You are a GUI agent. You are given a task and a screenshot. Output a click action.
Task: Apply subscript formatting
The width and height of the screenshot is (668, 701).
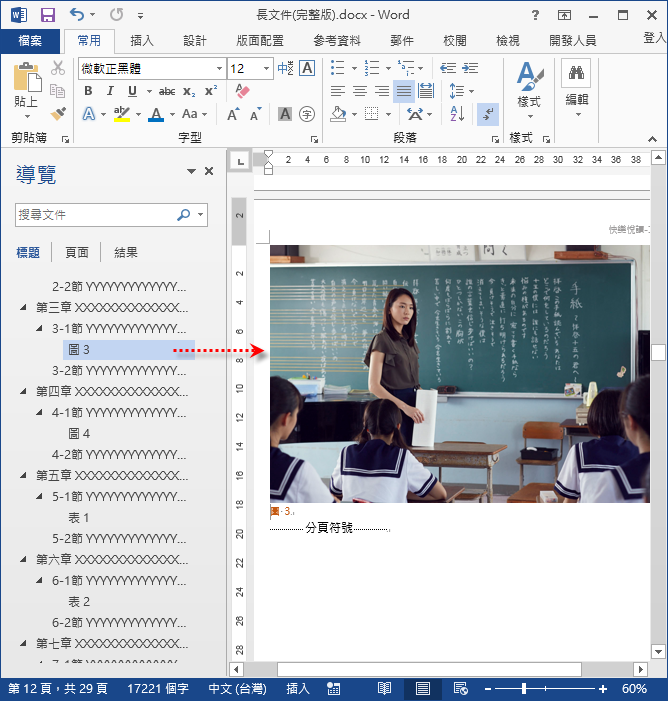(x=189, y=92)
